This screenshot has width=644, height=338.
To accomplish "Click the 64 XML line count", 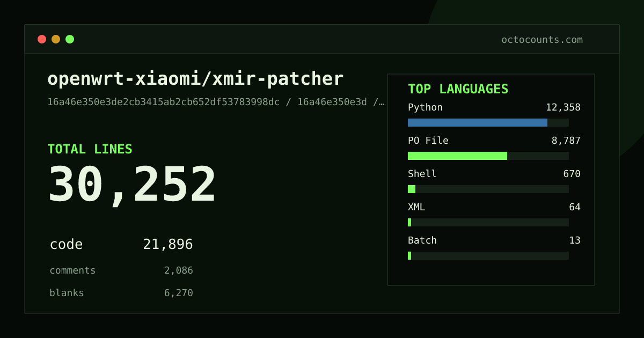I will point(575,207).
